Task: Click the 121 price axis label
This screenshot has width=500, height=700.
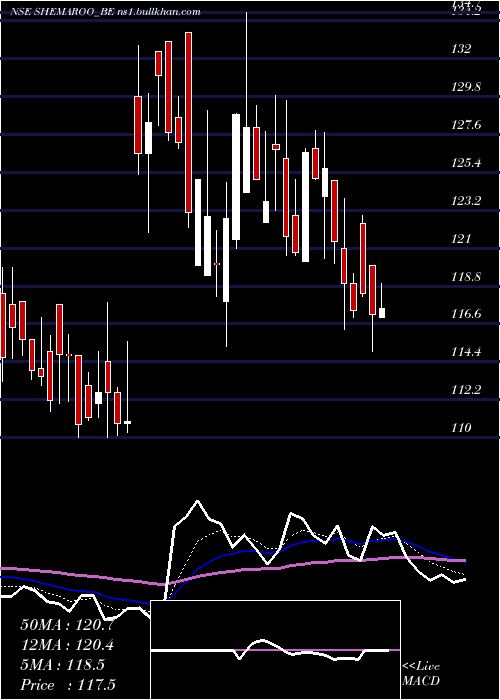Action: [461, 238]
